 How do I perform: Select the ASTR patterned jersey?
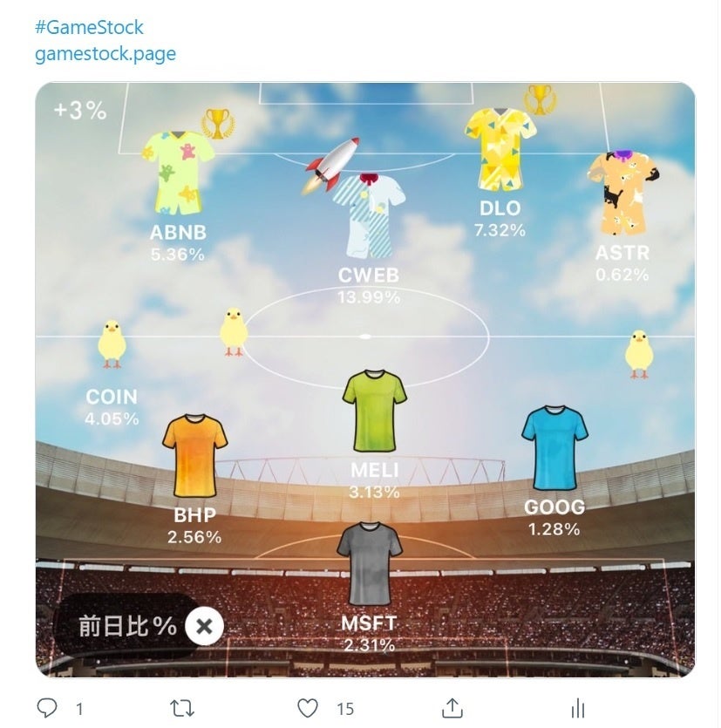click(x=622, y=193)
